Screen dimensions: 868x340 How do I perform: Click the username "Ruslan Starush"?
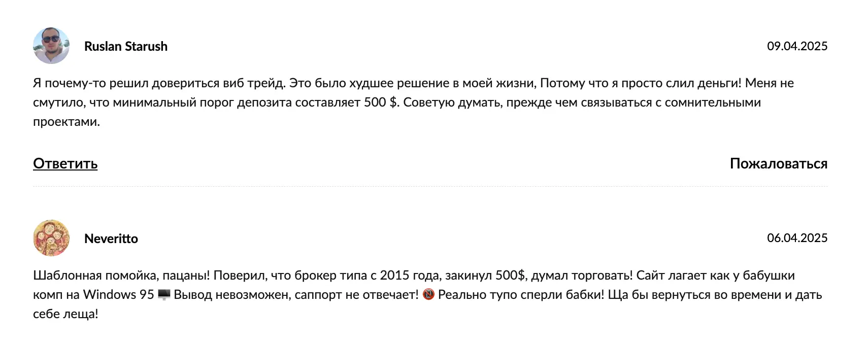[x=126, y=46]
